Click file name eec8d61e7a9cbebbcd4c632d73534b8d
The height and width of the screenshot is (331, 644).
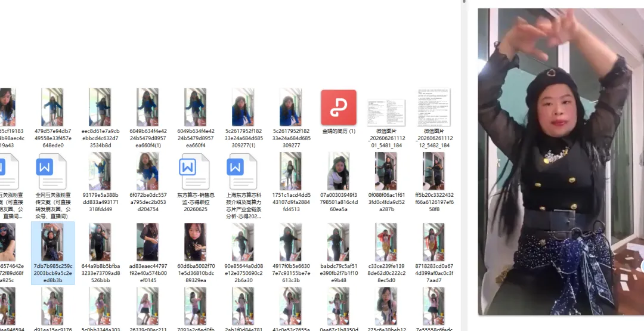coord(100,138)
